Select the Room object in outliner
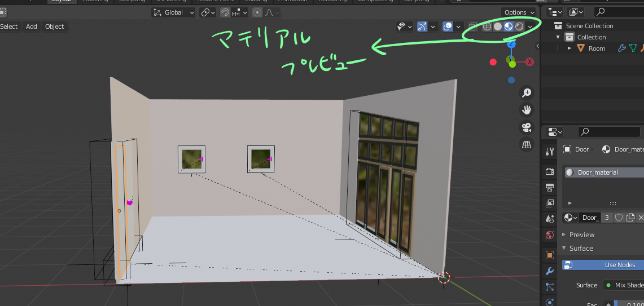 point(597,48)
